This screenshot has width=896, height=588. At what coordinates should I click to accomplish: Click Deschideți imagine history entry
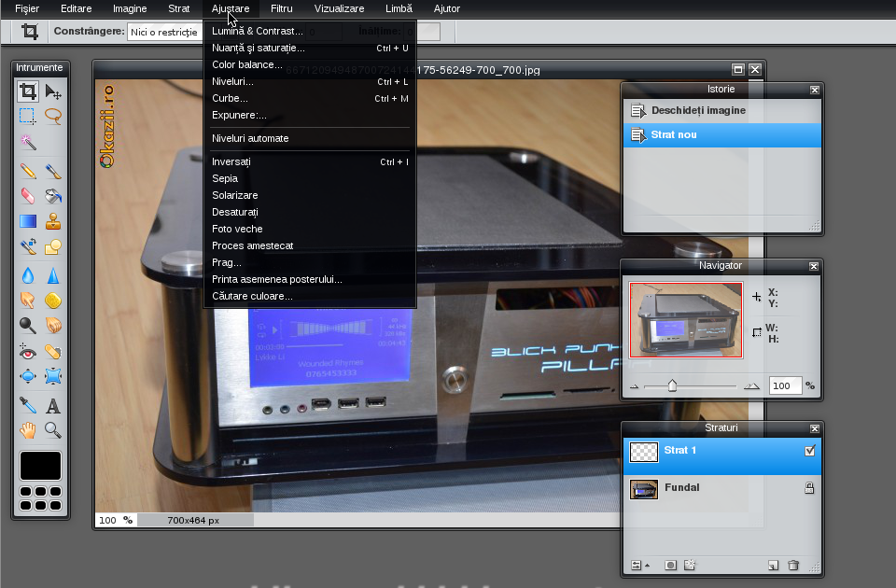coord(722,110)
